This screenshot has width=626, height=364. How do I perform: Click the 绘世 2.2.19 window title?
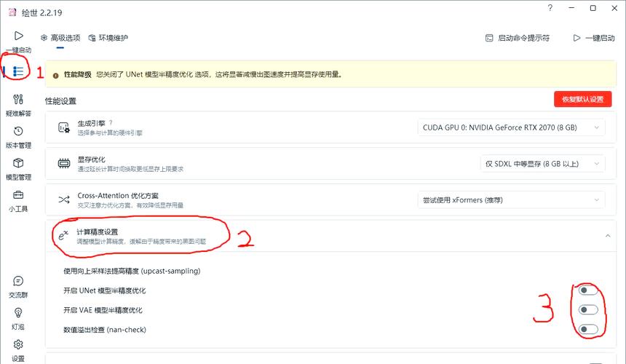click(42, 13)
